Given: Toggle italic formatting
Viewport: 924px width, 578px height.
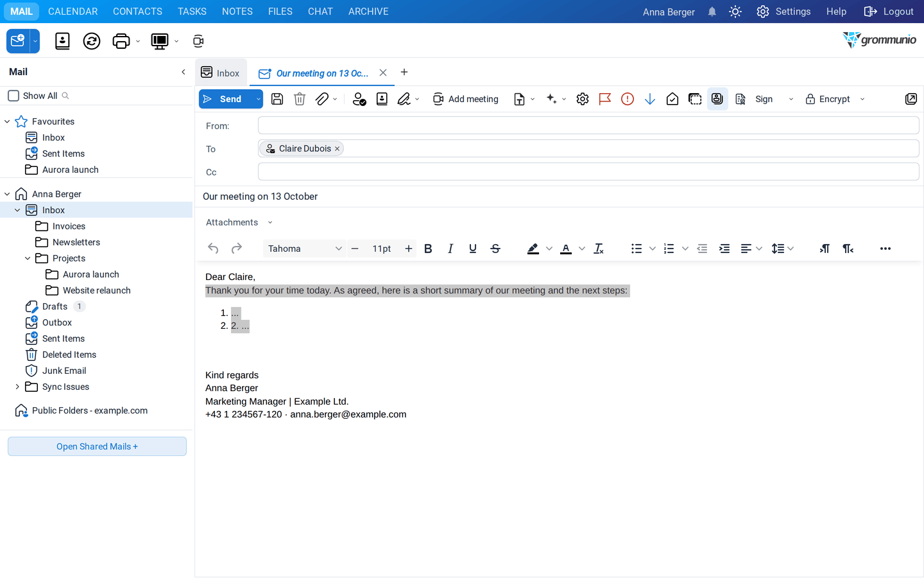Looking at the screenshot, I should click(x=450, y=249).
